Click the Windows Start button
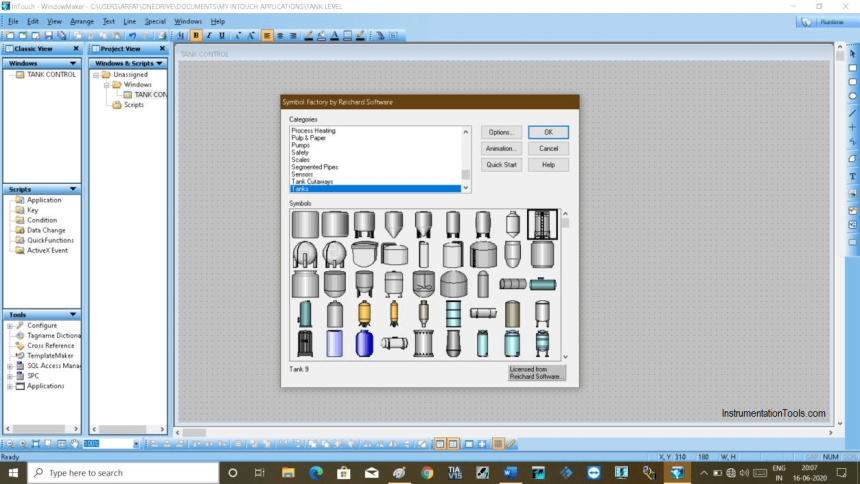 [x=13, y=472]
